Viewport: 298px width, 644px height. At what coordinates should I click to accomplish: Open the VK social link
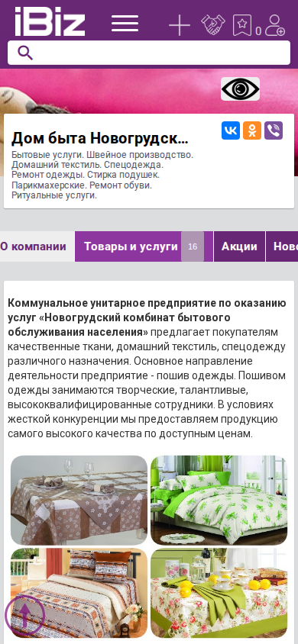231,130
